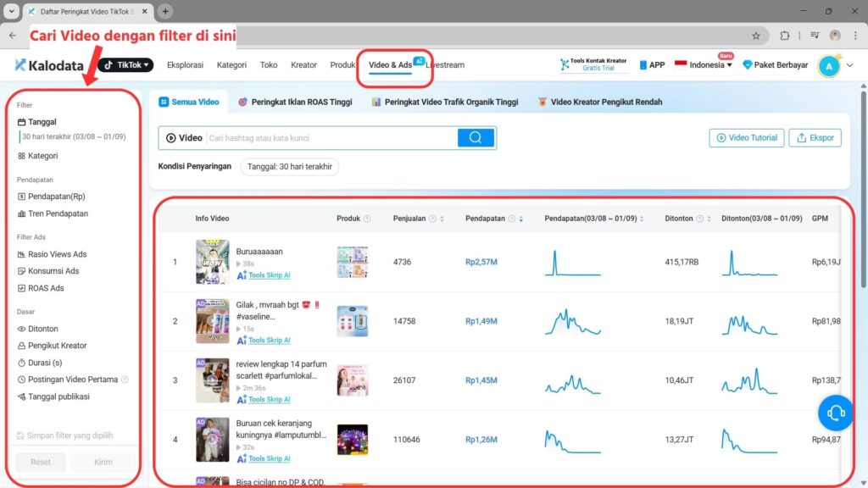
Task: Switch to Peringkat Iklan ROAS Tinggi tab
Action: (x=295, y=102)
